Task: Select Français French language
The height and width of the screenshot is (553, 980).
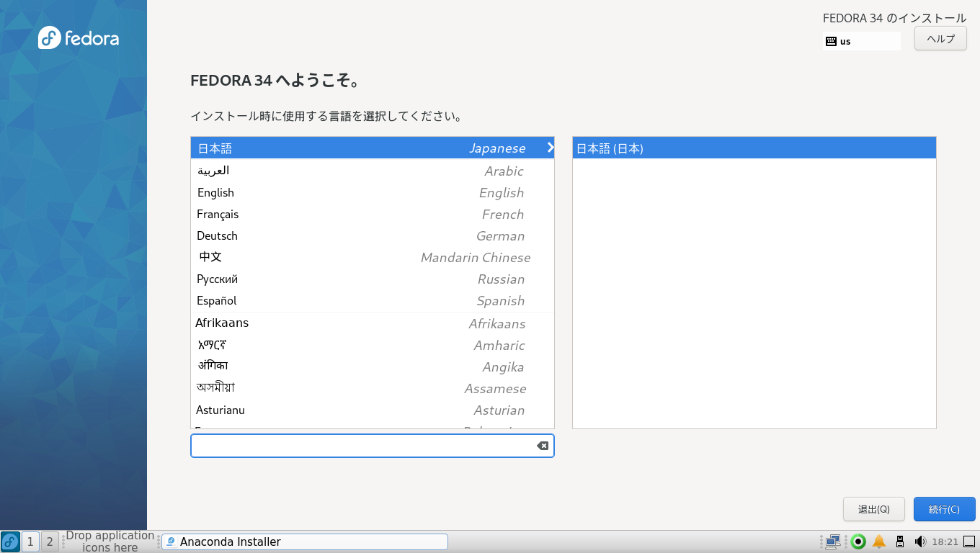Action: click(x=372, y=214)
